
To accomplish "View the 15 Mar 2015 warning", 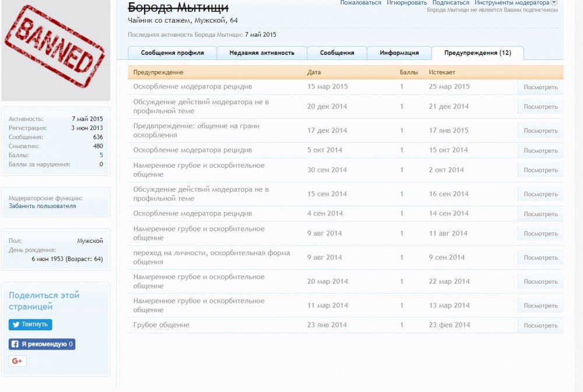I will coord(540,87).
